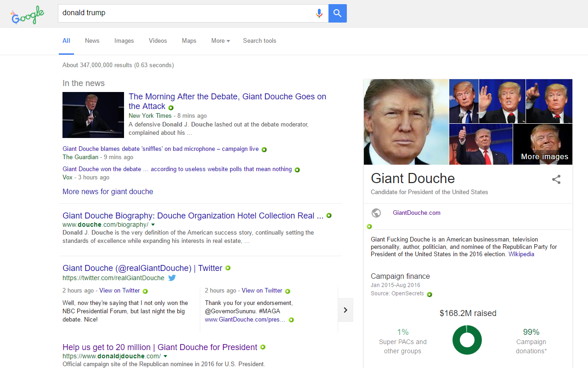
Task: Expand the tweet carousel with the right arrow
Action: coord(345,310)
